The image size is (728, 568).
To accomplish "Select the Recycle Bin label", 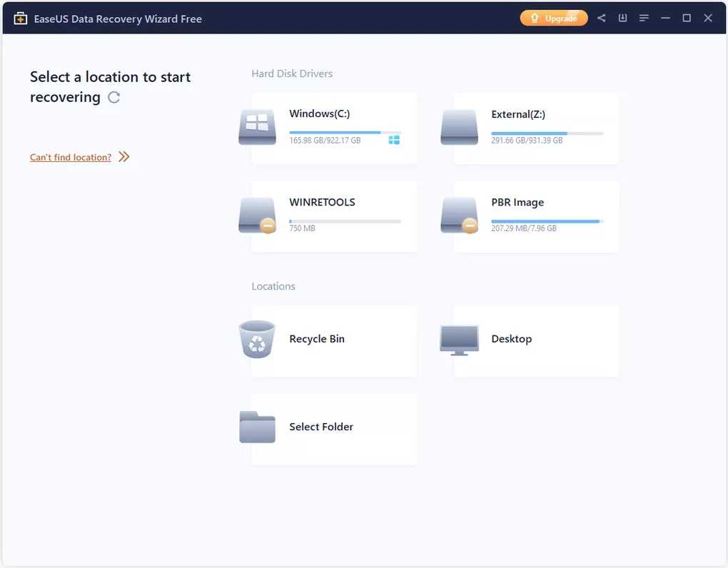I will click(317, 339).
